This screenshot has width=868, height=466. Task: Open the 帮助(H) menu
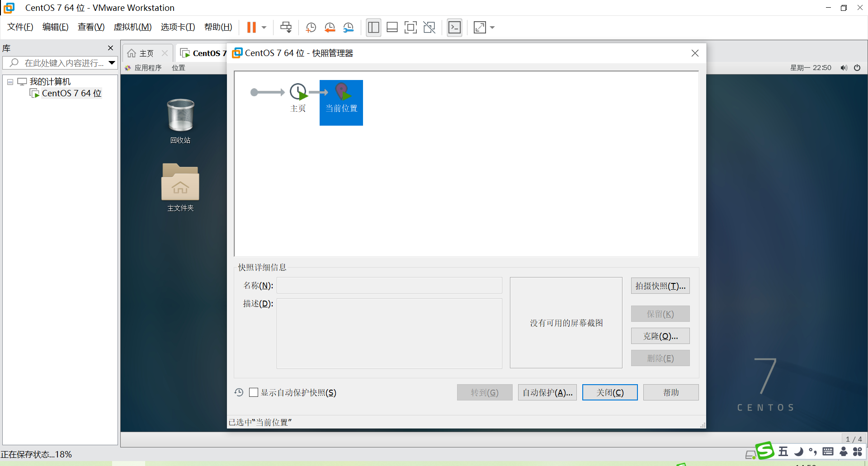(218, 27)
